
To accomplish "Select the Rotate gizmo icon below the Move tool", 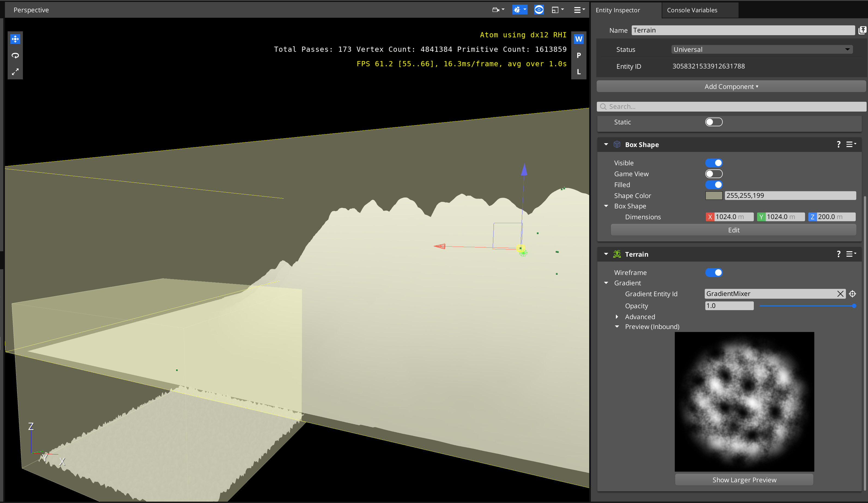I will tap(15, 55).
